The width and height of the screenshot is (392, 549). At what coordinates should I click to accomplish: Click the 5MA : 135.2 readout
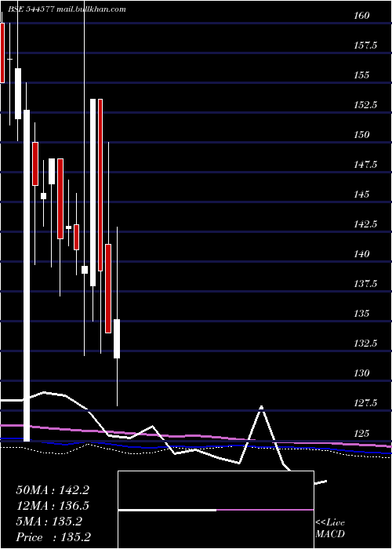coord(49,522)
